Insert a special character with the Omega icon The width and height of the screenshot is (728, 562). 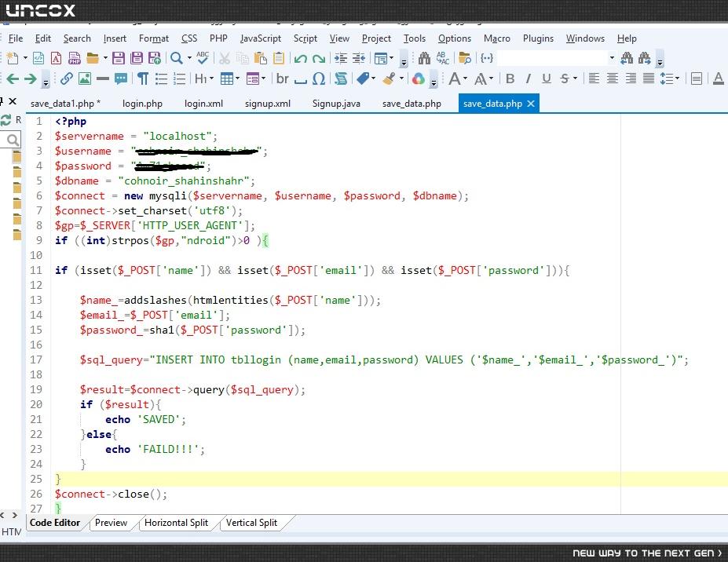pos(319,78)
